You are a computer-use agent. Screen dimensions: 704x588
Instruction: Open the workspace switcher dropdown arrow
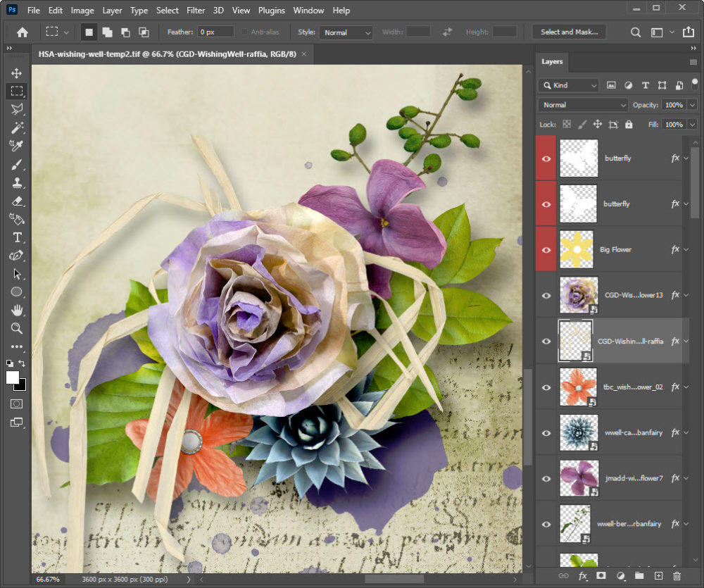tap(672, 32)
